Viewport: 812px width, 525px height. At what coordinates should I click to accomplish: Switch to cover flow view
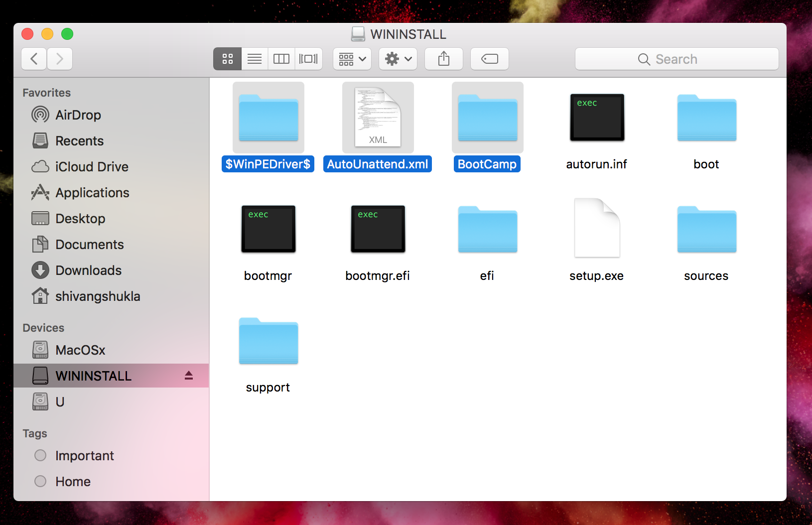click(x=308, y=59)
